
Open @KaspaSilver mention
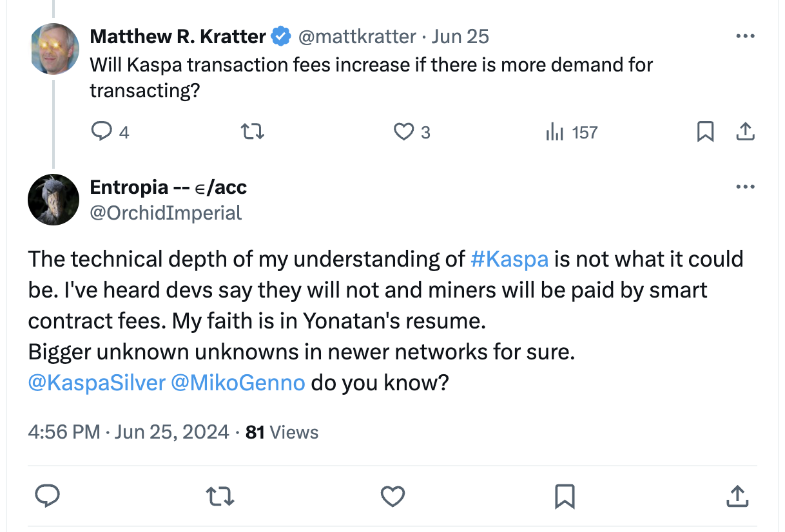click(x=97, y=383)
